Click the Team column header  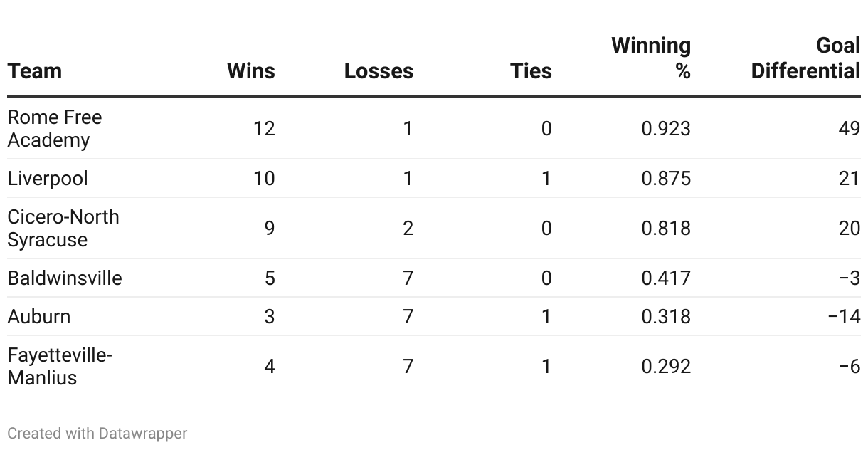pos(35,71)
